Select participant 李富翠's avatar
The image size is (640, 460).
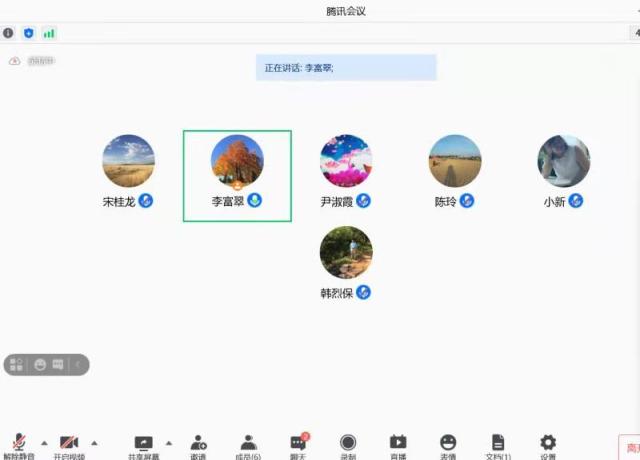coord(237,162)
